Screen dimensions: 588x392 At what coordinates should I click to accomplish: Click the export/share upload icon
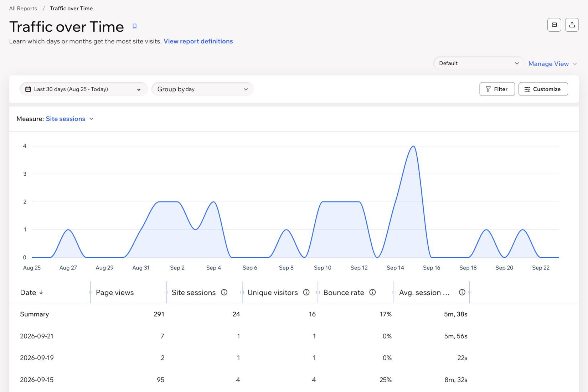pos(572,25)
